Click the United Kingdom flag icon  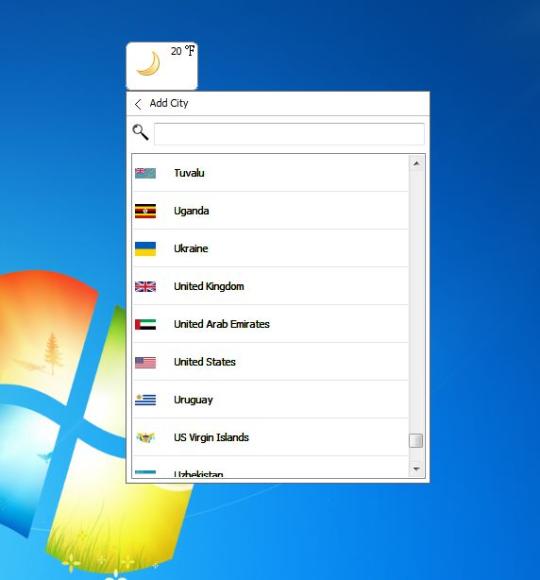(145, 287)
